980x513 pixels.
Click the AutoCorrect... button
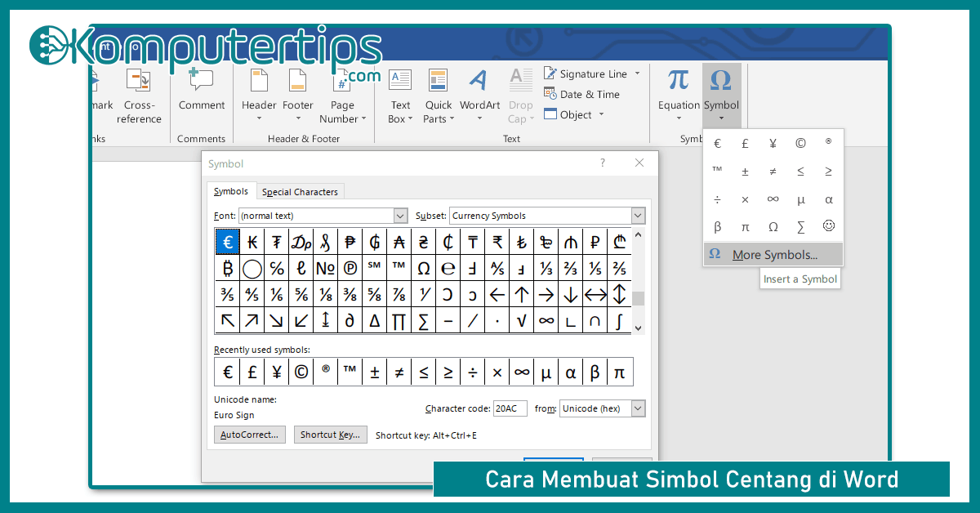point(251,435)
